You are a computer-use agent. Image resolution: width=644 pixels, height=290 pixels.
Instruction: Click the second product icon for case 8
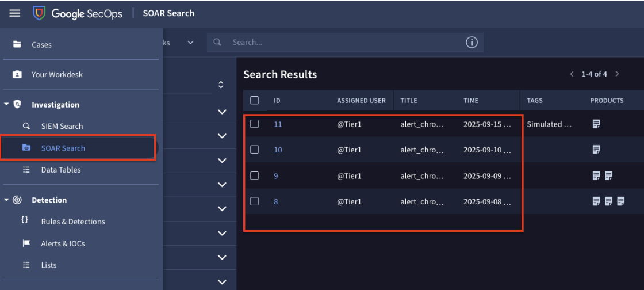[609, 201]
